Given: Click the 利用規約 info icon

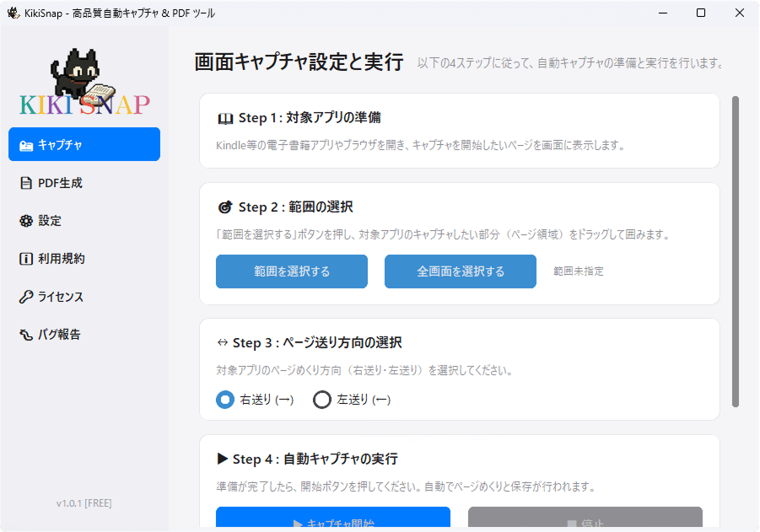Looking at the screenshot, I should (26, 259).
